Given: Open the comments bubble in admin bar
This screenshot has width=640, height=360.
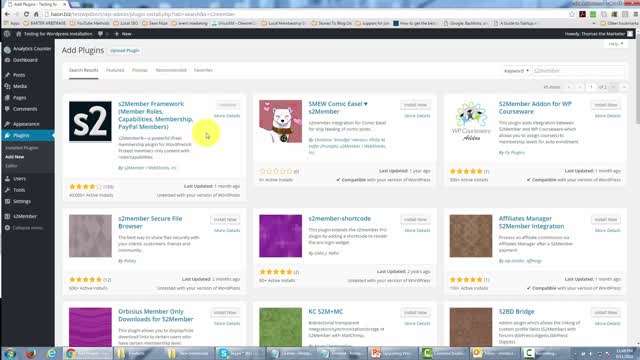Looking at the screenshot, I should (100, 34).
